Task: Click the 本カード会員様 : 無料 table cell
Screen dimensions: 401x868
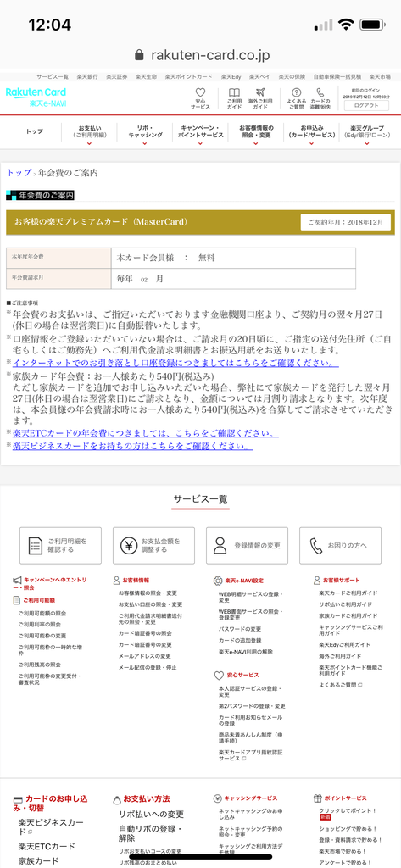Action: (233, 258)
